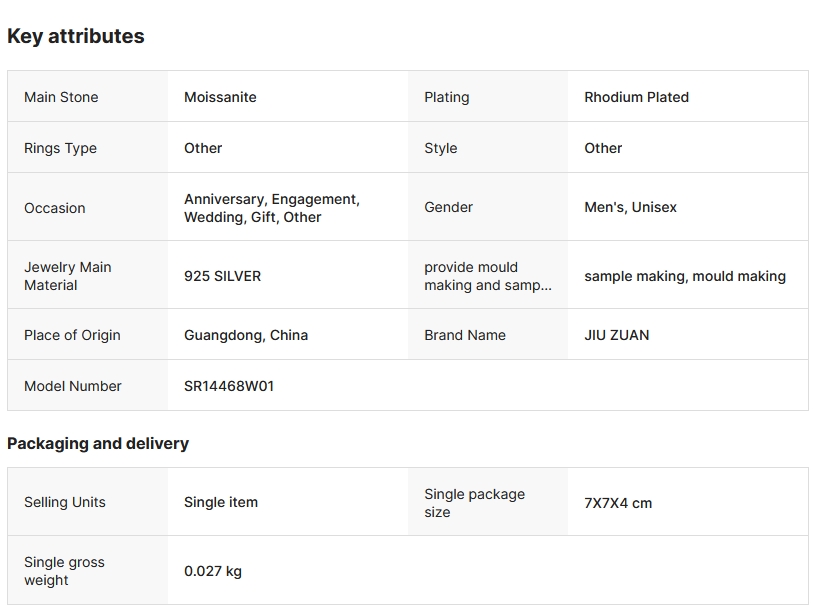Image resolution: width=815 pixels, height=610 pixels.
Task: Click the Moissanite main stone value
Action: (220, 97)
